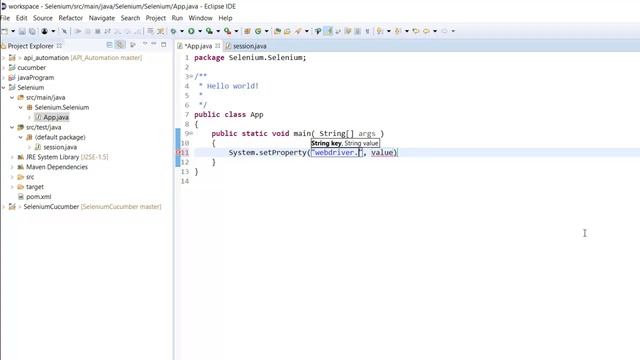Click the Last Edit Location toolbar icon

point(416,31)
